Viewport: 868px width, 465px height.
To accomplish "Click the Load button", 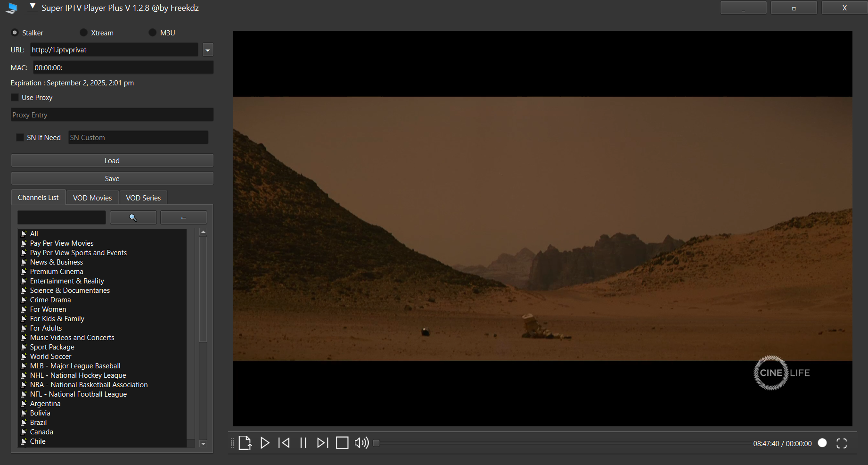I will [x=112, y=160].
